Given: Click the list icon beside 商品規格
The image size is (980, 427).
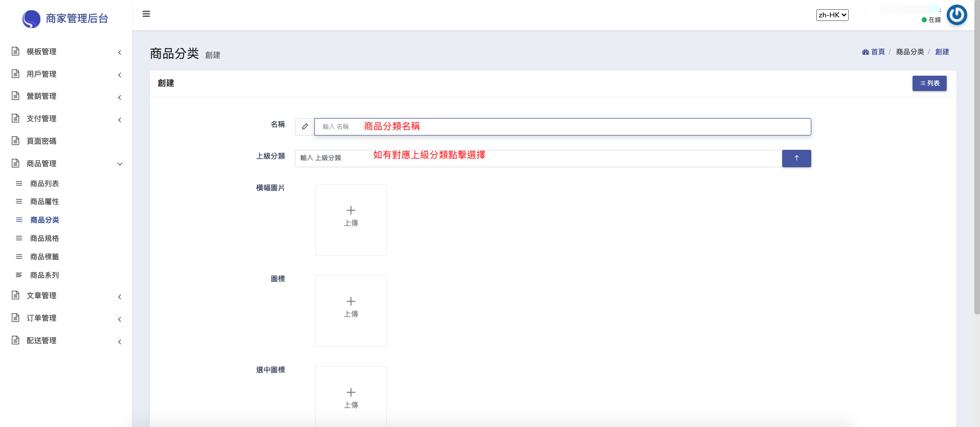Looking at the screenshot, I should (19, 238).
